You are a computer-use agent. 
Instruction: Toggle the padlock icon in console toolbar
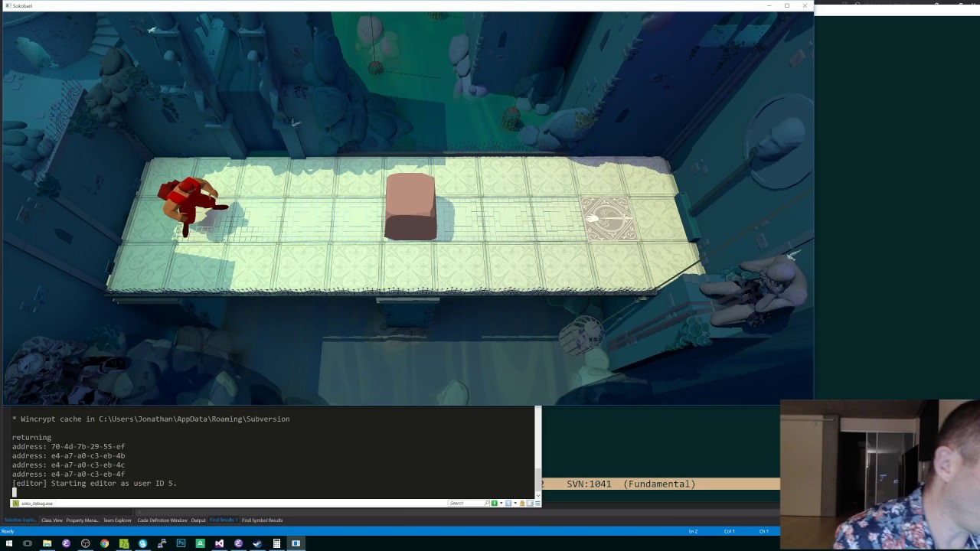(522, 503)
